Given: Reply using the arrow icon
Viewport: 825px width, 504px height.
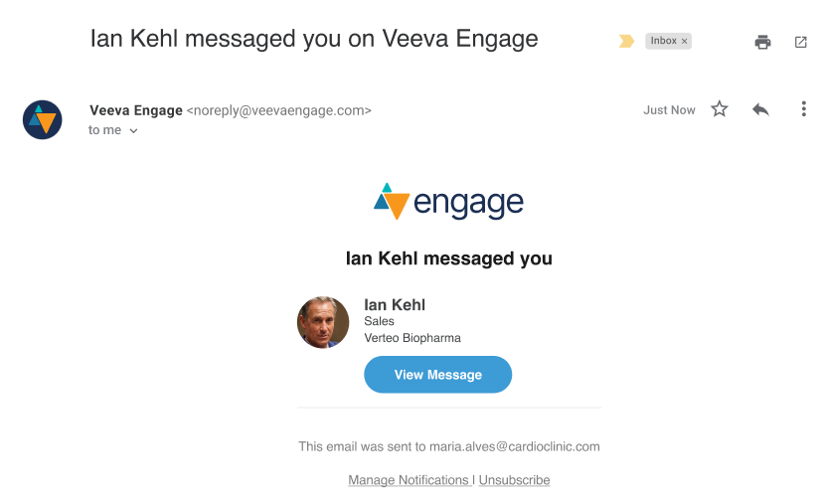Looking at the screenshot, I should (760, 109).
